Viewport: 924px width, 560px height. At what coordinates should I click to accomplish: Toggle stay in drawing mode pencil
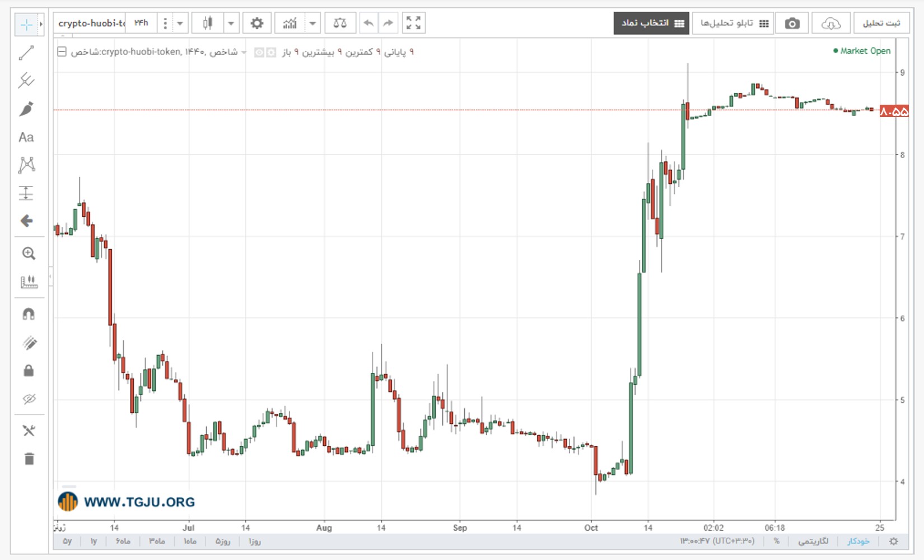[x=29, y=343]
